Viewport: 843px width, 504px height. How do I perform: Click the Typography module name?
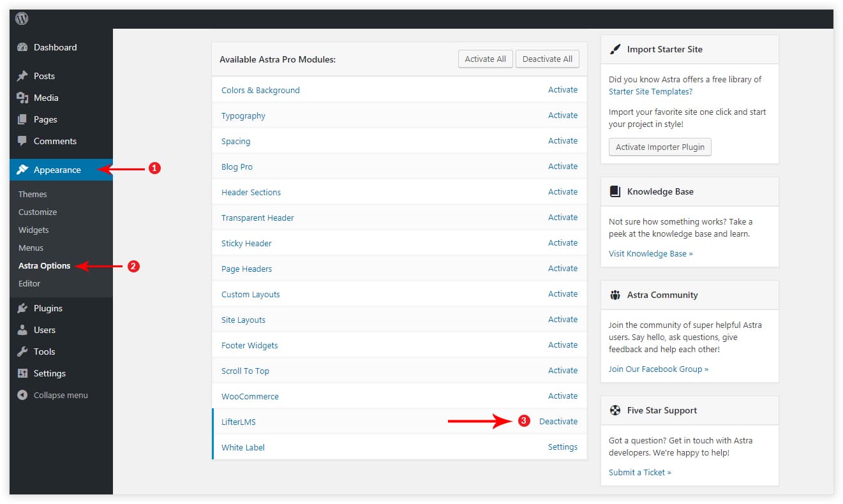[243, 115]
